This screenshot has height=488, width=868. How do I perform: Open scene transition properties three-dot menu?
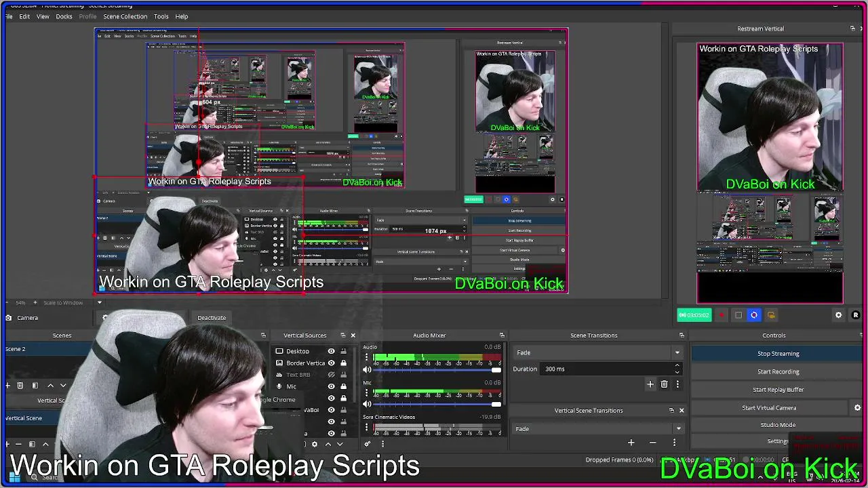(x=677, y=384)
